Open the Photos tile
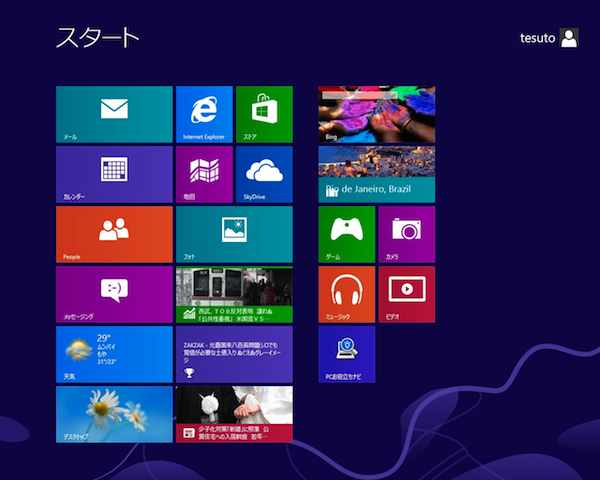The width and height of the screenshot is (600, 480). tap(234, 234)
